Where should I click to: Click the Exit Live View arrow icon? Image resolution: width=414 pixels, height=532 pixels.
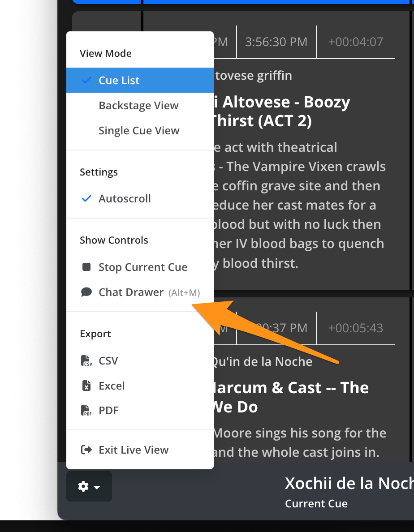coord(86,450)
